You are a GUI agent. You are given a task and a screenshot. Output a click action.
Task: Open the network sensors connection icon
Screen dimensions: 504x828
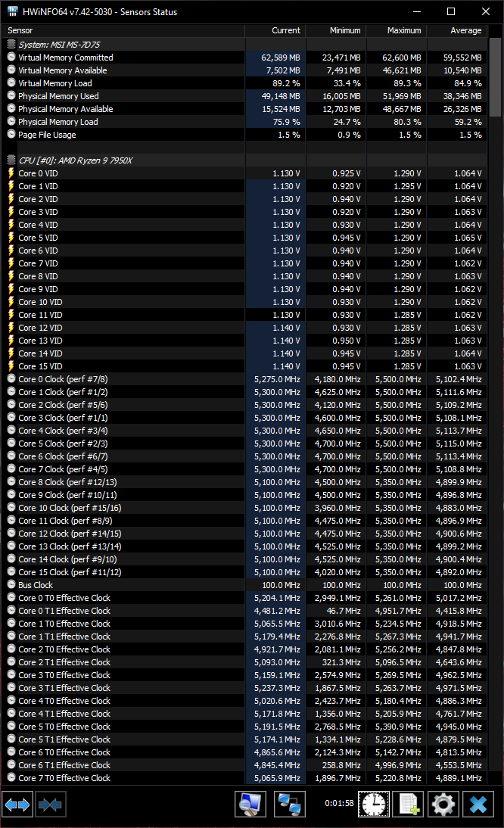pyautogui.click(x=290, y=805)
